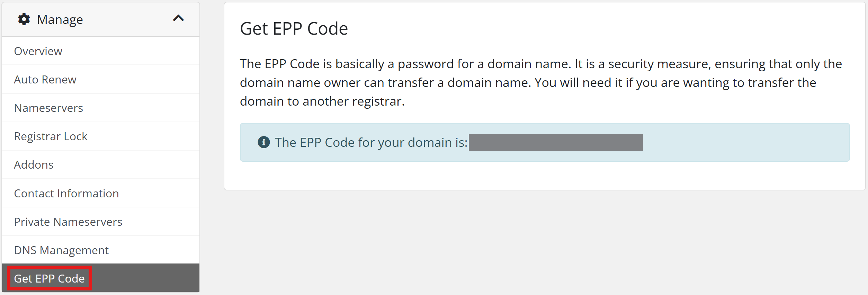Click the redacted EPP code box

point(555,143)
